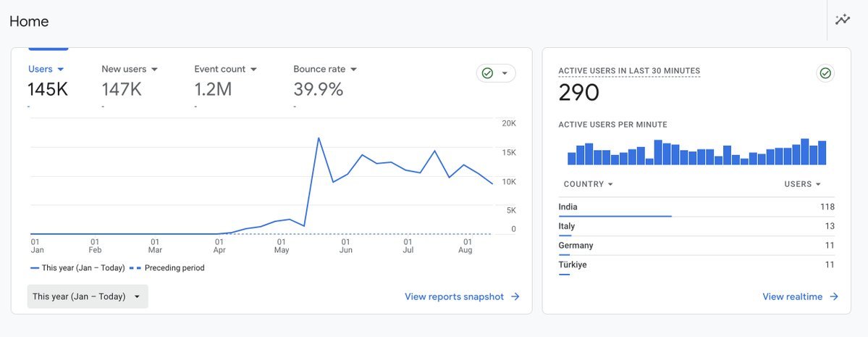Click arrow next to View reports snapshot
The width and height of the screenshot is (868, 337).
515,296
